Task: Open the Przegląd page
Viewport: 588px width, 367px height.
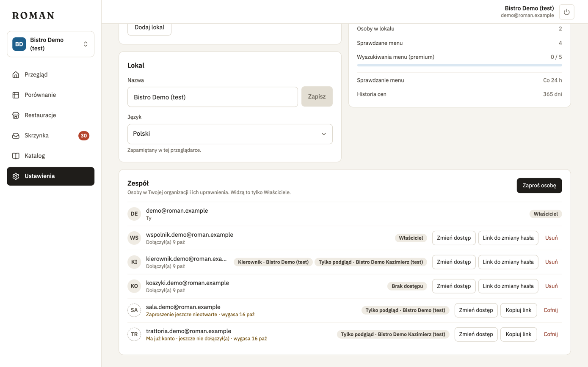Action: 51,75
